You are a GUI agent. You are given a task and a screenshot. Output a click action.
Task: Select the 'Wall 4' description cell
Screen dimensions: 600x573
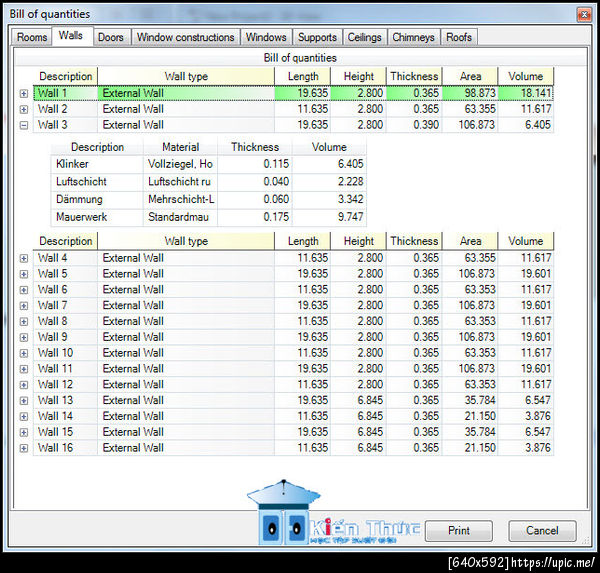pos(65,258)
